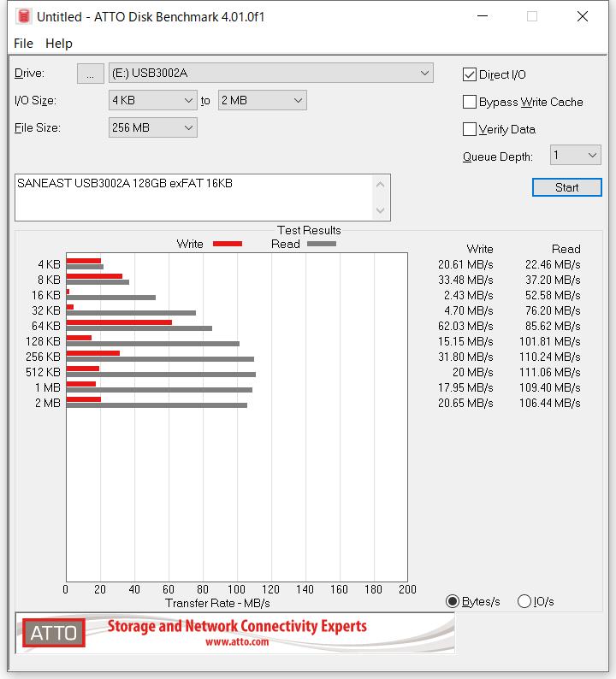The height and width of the screenshot is (679, 616).
Task: Select the Bytes/s radio button
Action: 453,601
